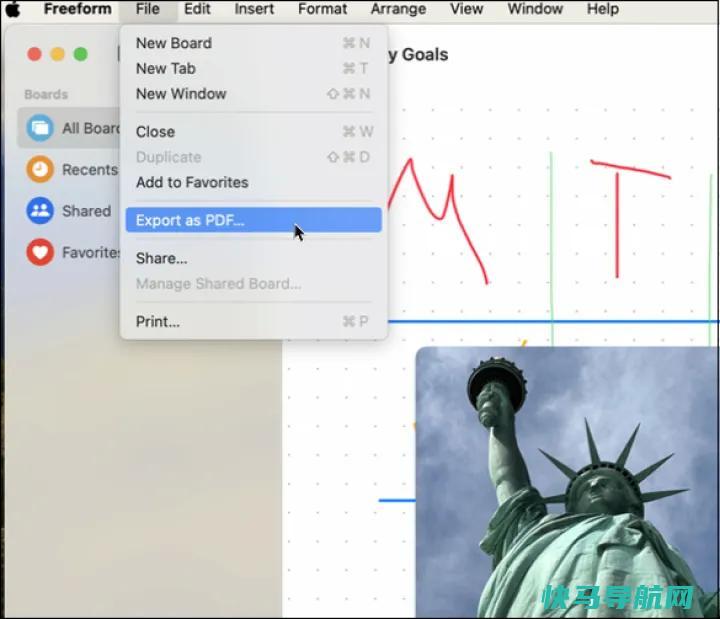This screenshot has height=619, width=720.
Task: Click the Statue of Liberty image
Action: click(567, 482)
